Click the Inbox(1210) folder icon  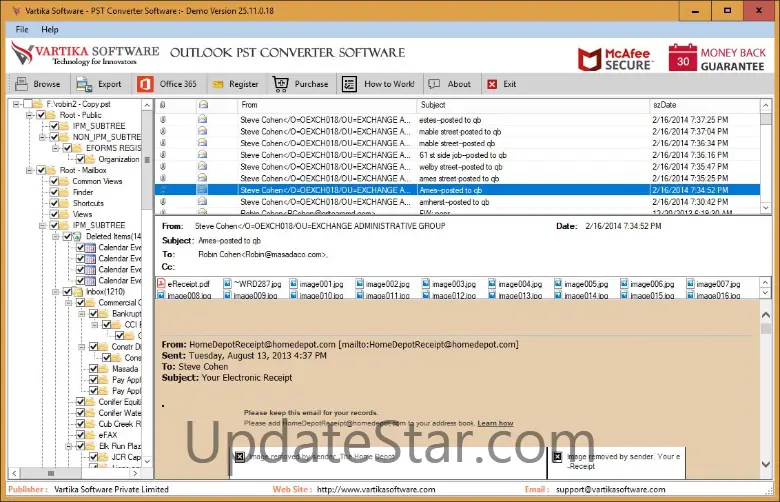(x=79, y=292)
